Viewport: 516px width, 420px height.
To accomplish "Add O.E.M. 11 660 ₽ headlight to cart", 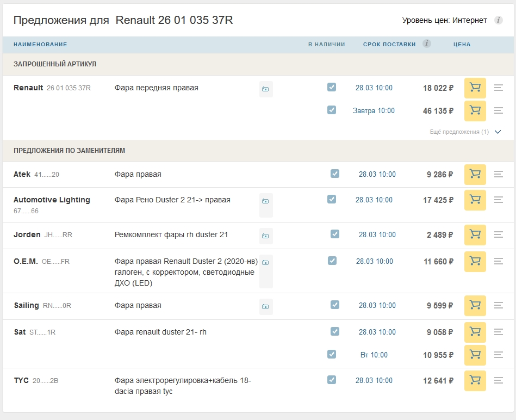I will 475,261.
